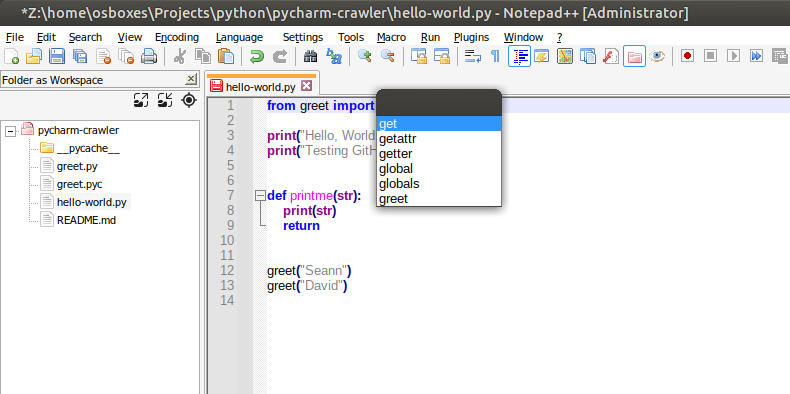Click the Close All documents icon
The width and height of the screenshot is (790, 394).
(x=126, y=56)
